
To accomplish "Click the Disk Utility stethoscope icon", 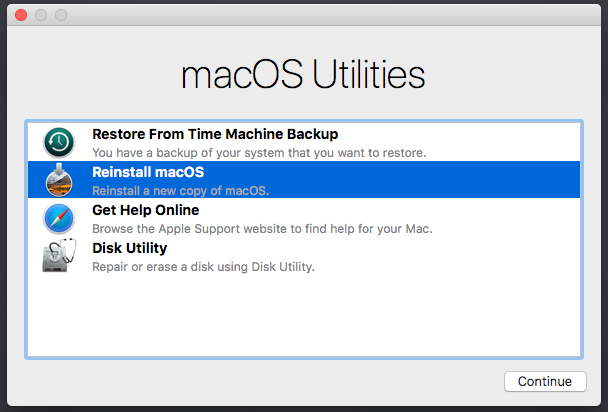I will pos(58,256).
